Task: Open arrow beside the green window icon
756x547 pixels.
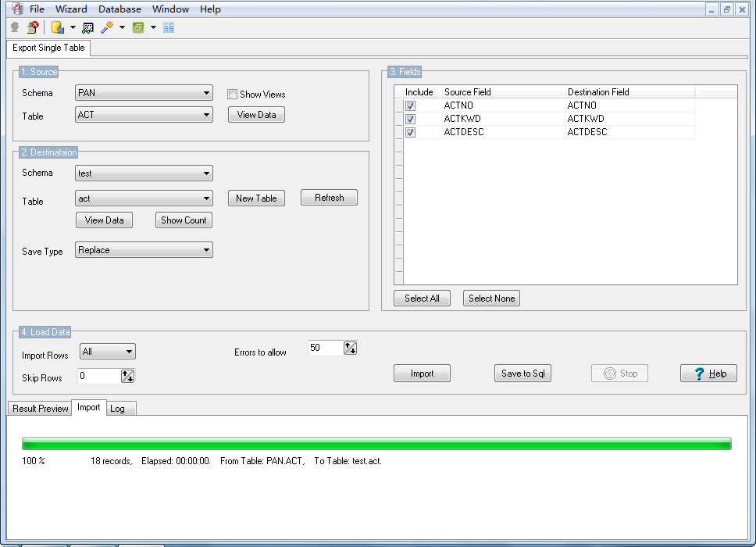Action: pyautogui.click(x=153, y=27)
